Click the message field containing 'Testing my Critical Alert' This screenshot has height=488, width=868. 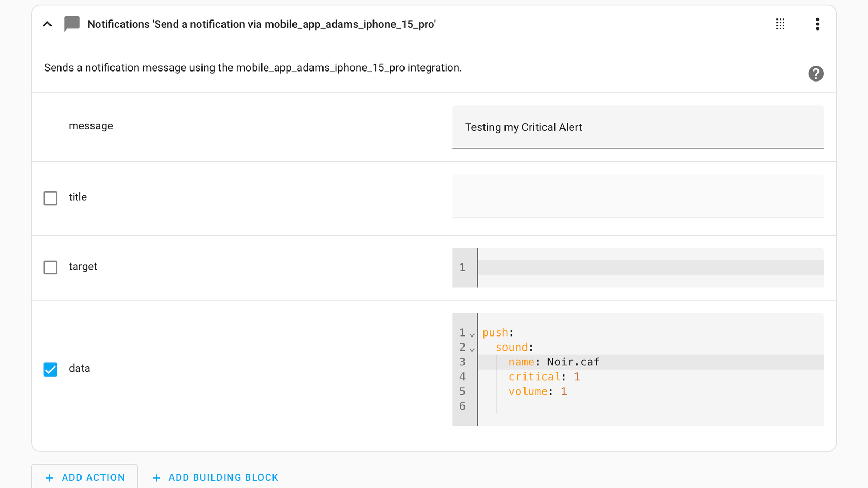tap(638, 127)
